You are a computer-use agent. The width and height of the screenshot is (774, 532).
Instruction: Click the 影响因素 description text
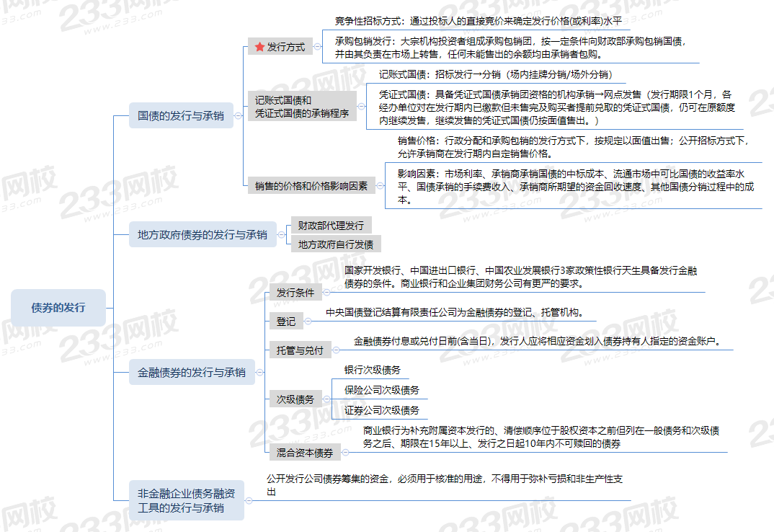pyautogui.click(x=576, y=187)
